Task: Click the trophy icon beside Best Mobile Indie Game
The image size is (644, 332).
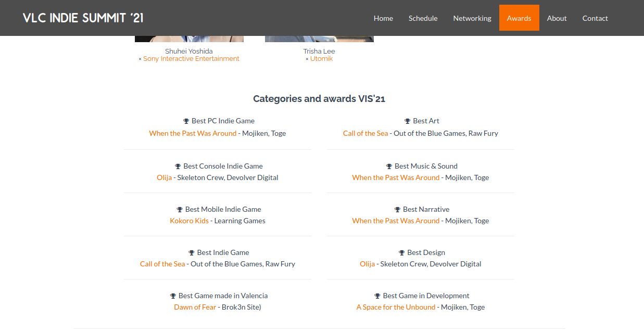Action: [x=180, y=210]
